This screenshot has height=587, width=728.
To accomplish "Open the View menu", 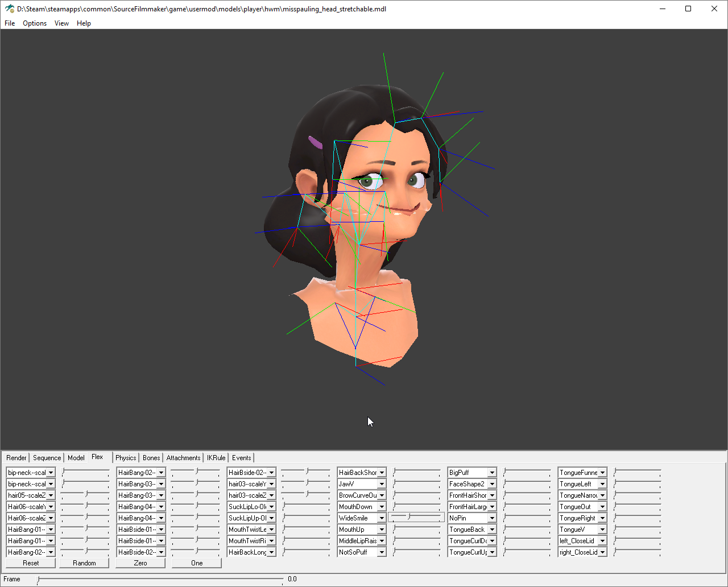I will (x=61, y=23).
